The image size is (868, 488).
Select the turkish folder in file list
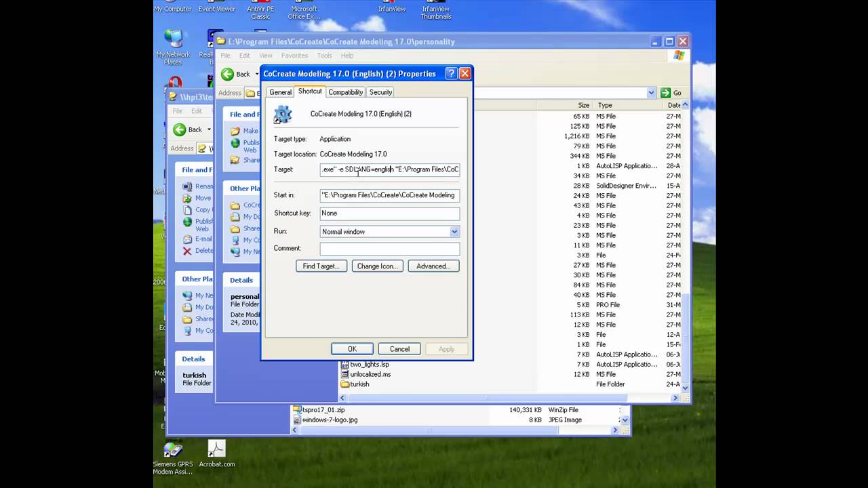point(359,384)
